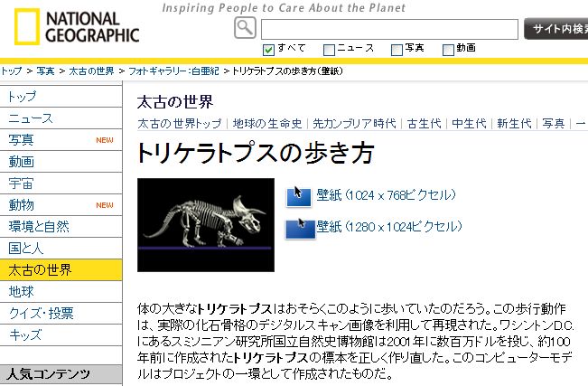
Task: Select 宇宙 in the left sidebar
Action: pos(61,184)
